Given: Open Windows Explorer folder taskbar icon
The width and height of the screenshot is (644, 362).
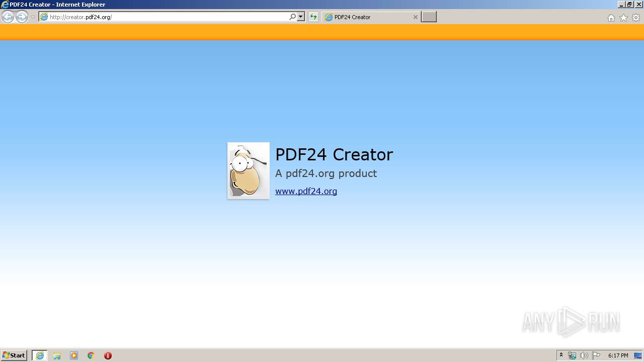Looking at the screenshot, I should pos(57,355).
